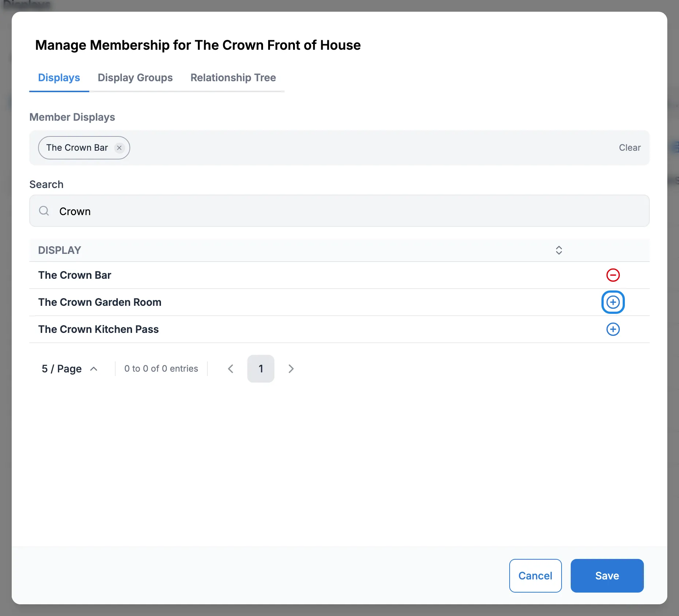The image size is (679, 616).
Task: Click the search magnifier icon
Action: (x=44, y=211)
